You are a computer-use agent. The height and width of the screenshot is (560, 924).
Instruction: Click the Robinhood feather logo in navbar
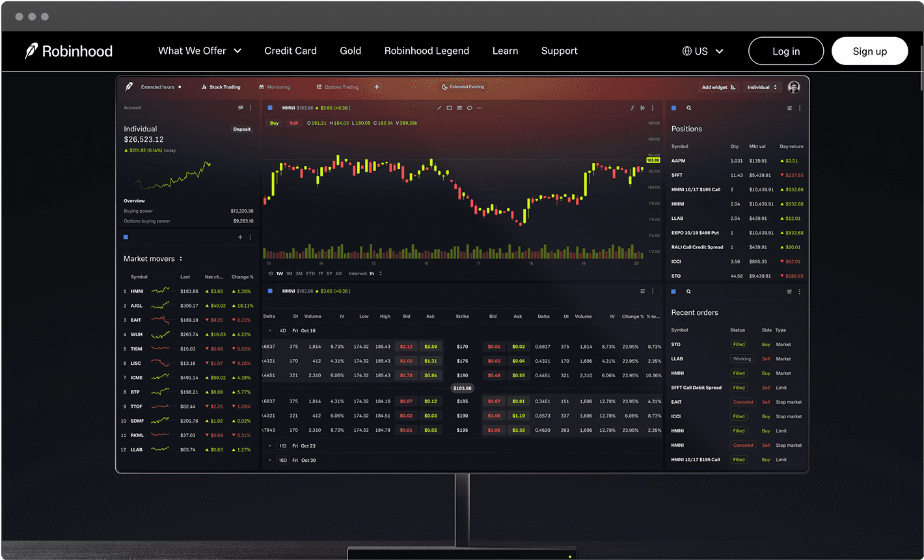[31, 51]
